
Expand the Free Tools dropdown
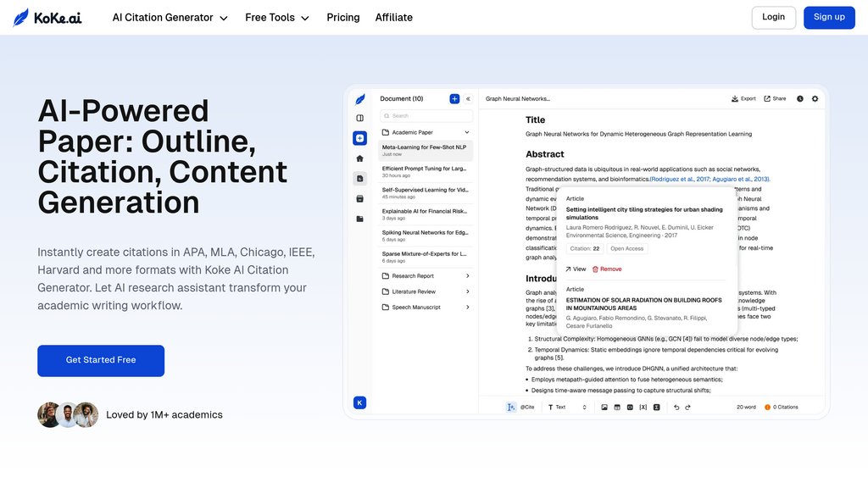pyautogui.click(x=277, y=18)
